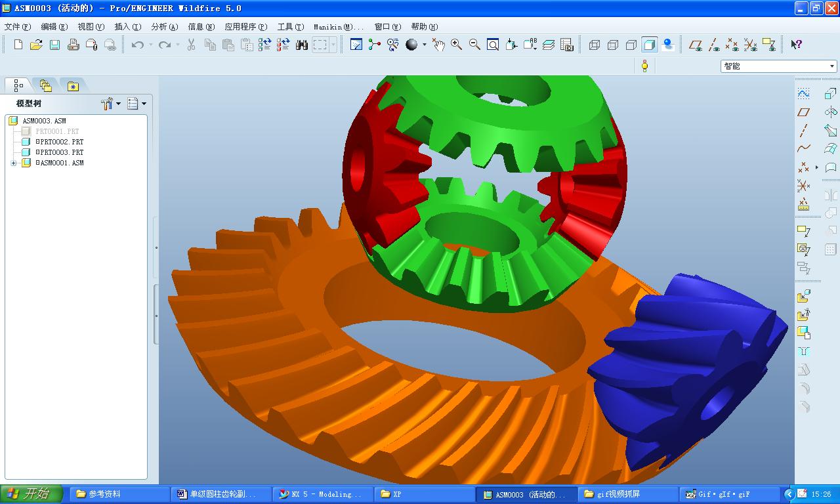
Task: Switch to the folder browser tab
Action: click(45, 85)
